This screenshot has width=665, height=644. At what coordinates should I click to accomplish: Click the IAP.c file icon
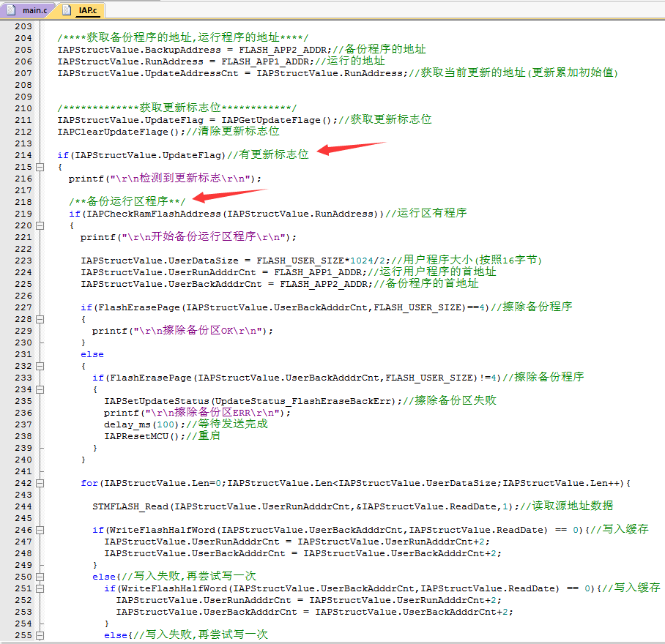(x=66, y=10)
